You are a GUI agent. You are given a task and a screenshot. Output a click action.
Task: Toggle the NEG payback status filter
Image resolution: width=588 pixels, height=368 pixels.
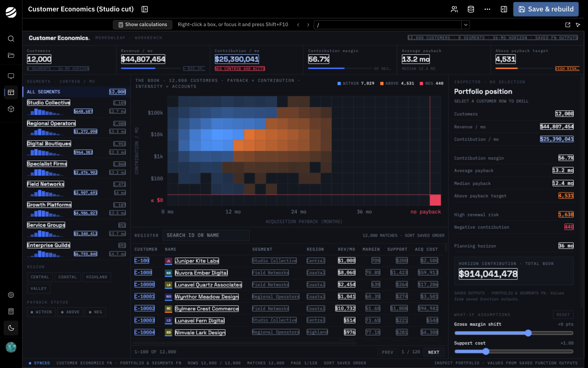(96, 312)
